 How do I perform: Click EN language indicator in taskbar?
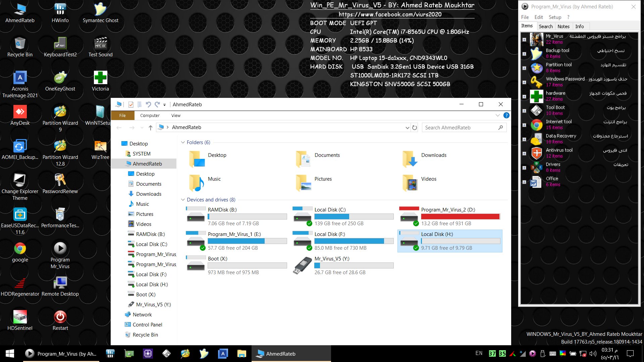coord(479,353)
